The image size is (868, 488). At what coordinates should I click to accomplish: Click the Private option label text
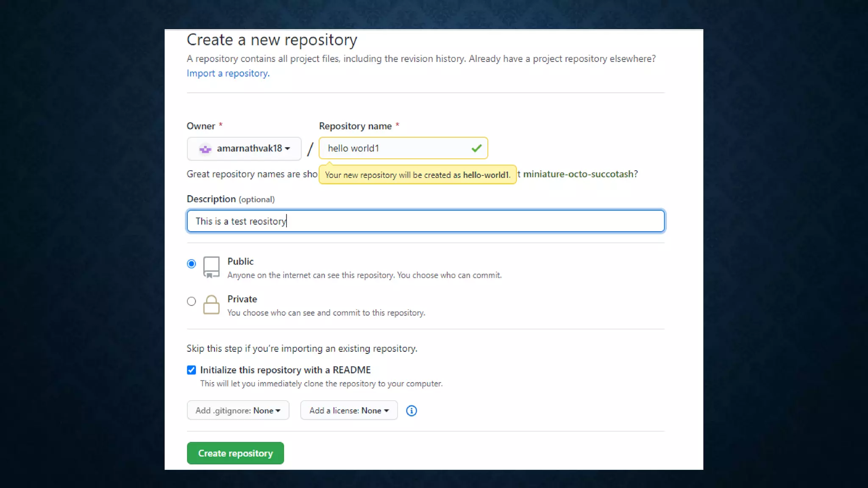[242, 299]
